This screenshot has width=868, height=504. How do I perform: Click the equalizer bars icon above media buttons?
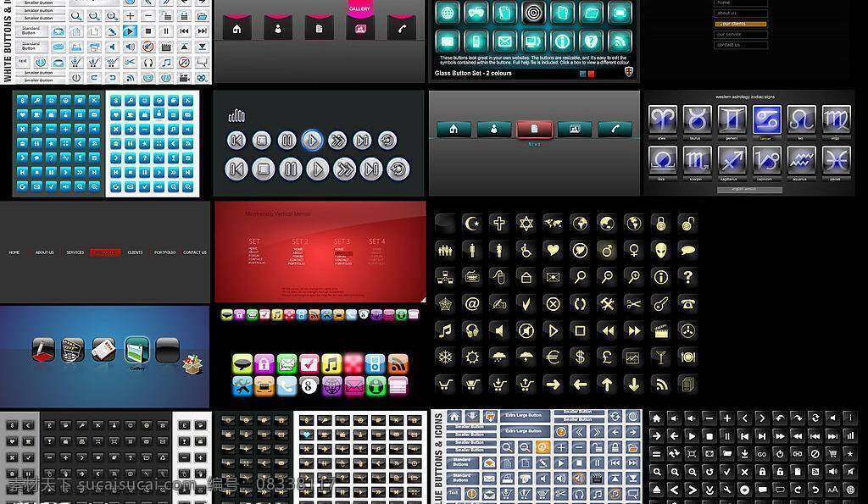pyautogui.click(x=236, y=115)
